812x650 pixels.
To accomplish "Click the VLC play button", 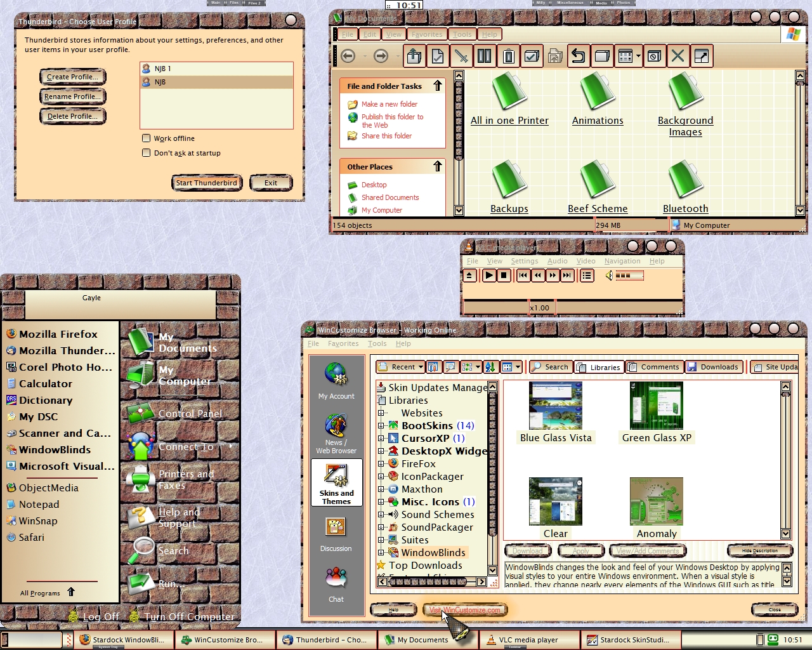I will (x=488, y=275).
